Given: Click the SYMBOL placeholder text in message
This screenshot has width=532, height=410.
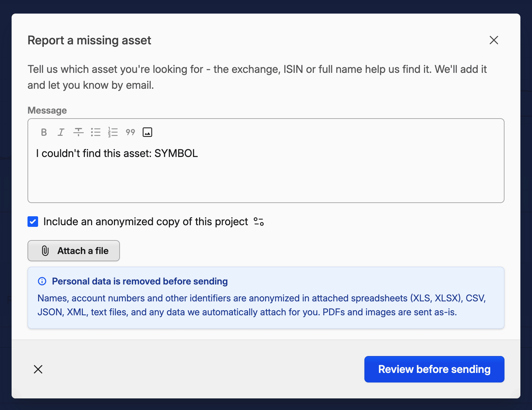Looking at the screenshot, I should pos(176,153).
